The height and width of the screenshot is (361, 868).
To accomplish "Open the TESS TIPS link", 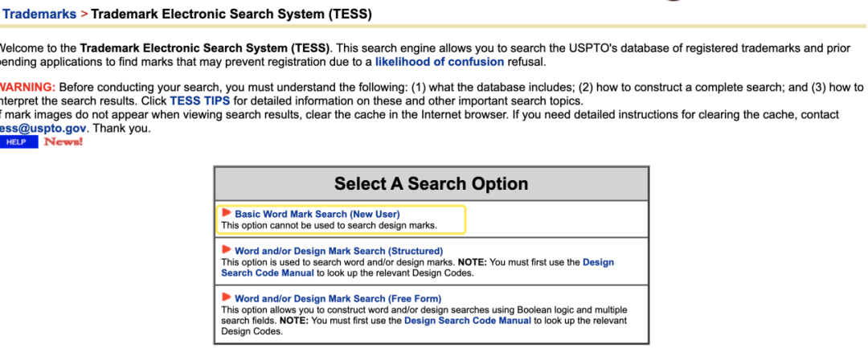I will 199,101.
